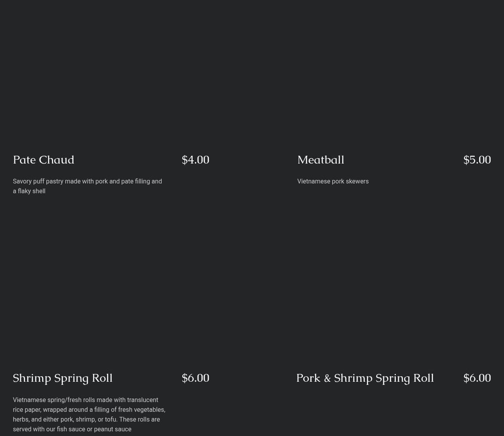Image resolution: width=504 pixels, height=436 pixels.
Task: Click the 'a flaky shell' text line
Action: [29, 191]
